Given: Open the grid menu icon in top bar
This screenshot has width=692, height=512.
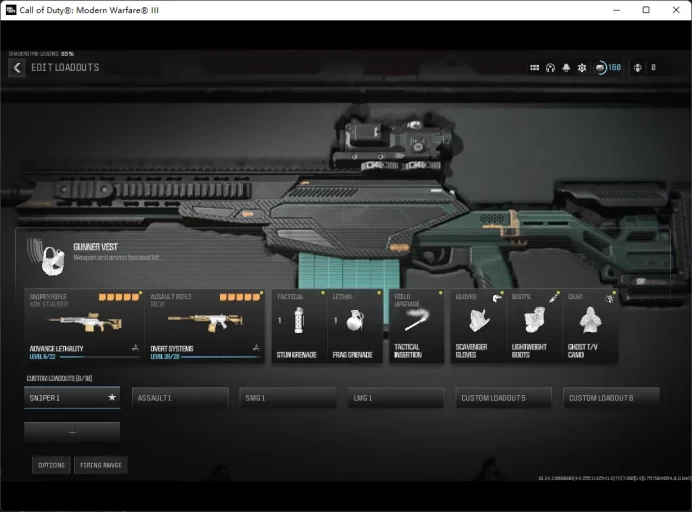Looking at the screenshot, I should [534, 68].
